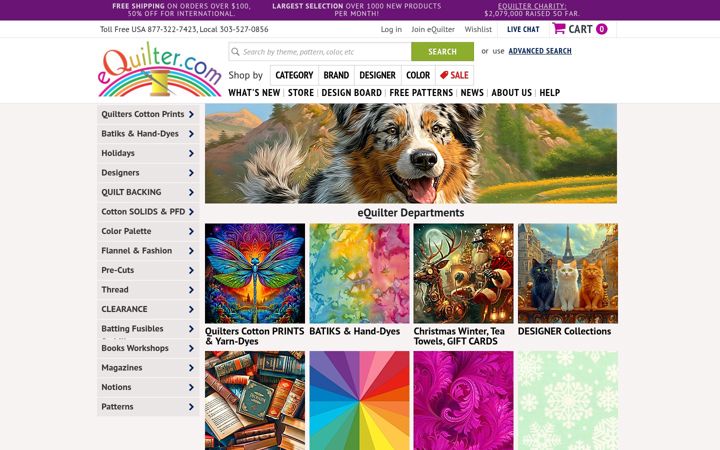Click BATIKS & Hand-Dyes caption text
Viewport: 720px width, 450px height.
(x=354, y=331)
